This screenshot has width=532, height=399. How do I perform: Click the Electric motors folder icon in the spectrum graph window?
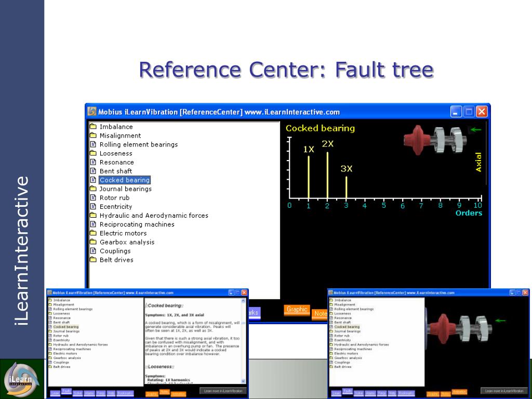93,233
